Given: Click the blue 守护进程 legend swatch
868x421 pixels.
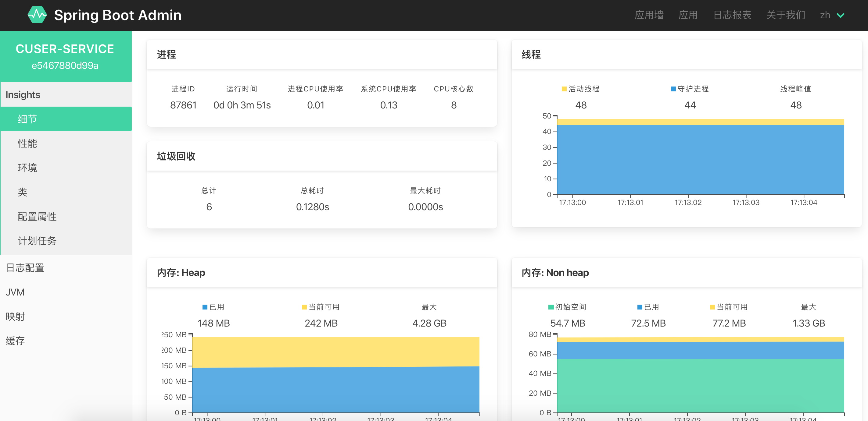Looking at the screenshot, I should (673, 89).
